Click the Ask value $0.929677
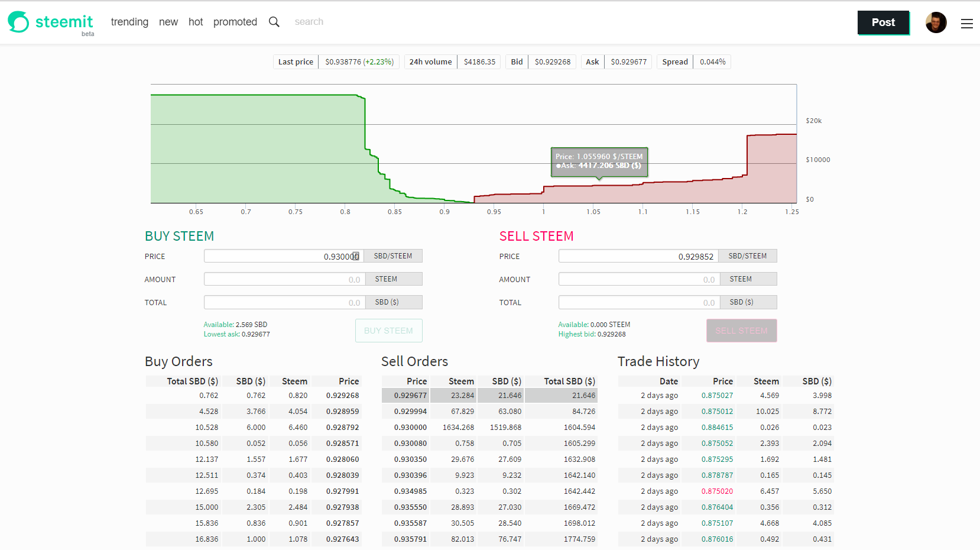The width and height of the screenshot is (980, 550). point(628,62)
